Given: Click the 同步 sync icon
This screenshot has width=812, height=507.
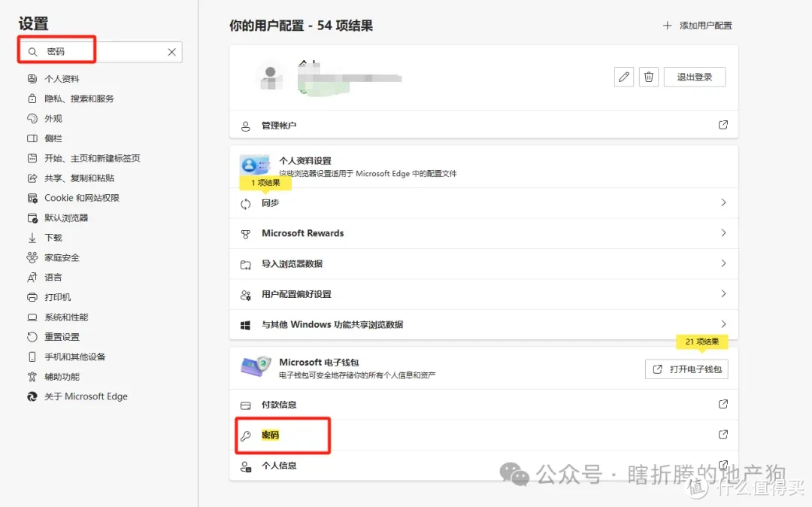Looking at the screenshot, I should (x=245, y=204).
